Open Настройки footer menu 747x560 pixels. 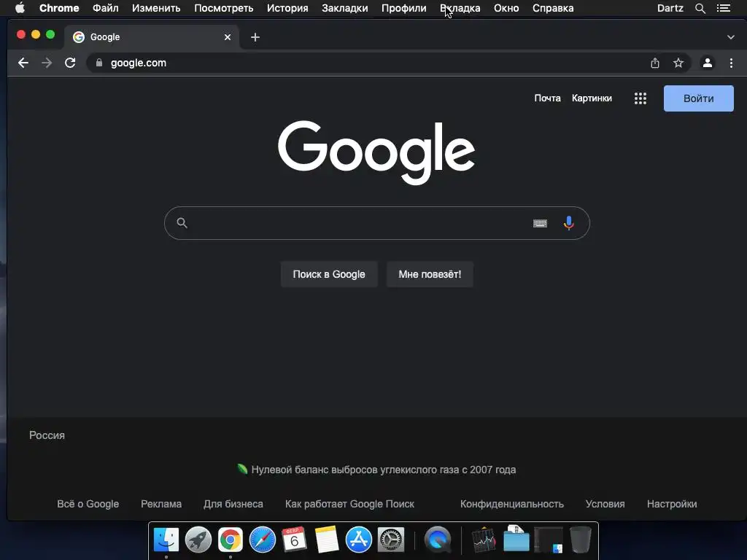click(672, 504)
